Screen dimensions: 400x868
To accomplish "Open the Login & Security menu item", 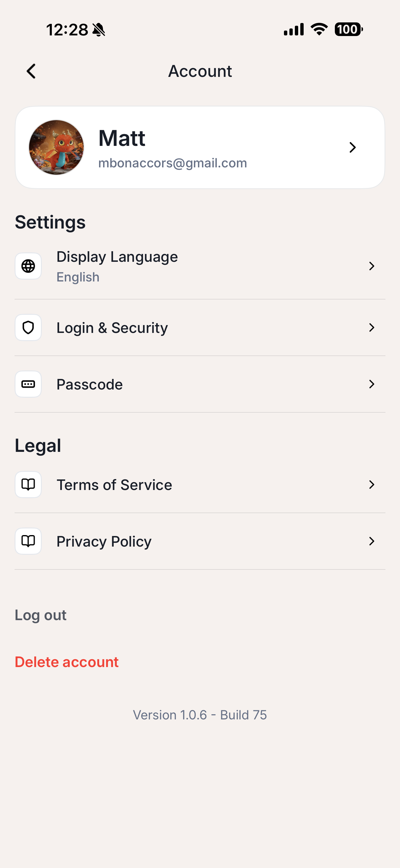I will [112, 328].
